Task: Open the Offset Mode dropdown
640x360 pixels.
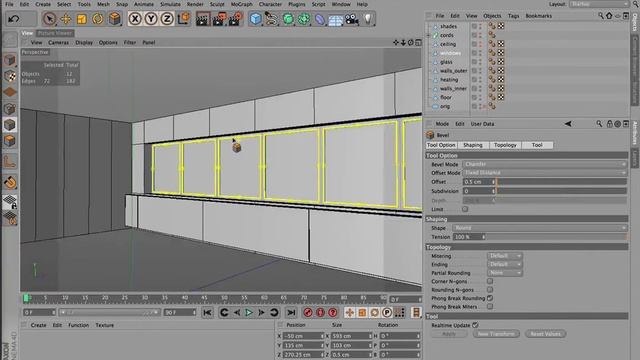Action: click(x=544, y=173)
